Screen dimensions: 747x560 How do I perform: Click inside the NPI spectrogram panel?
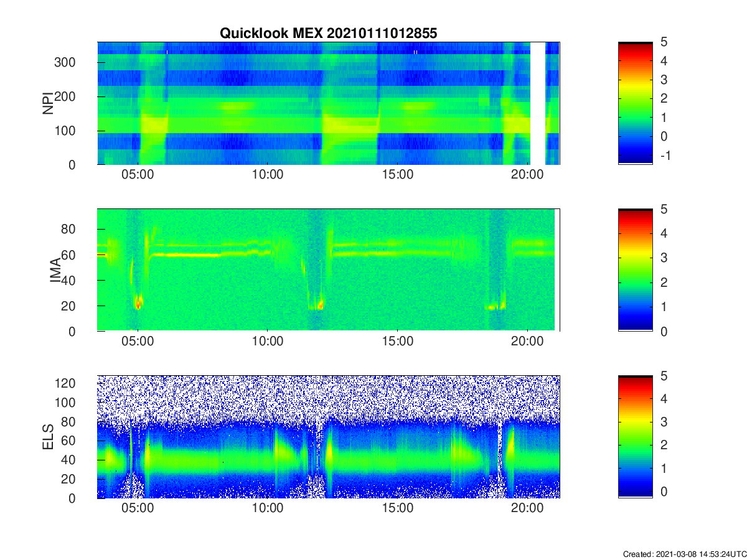(328, 103)
